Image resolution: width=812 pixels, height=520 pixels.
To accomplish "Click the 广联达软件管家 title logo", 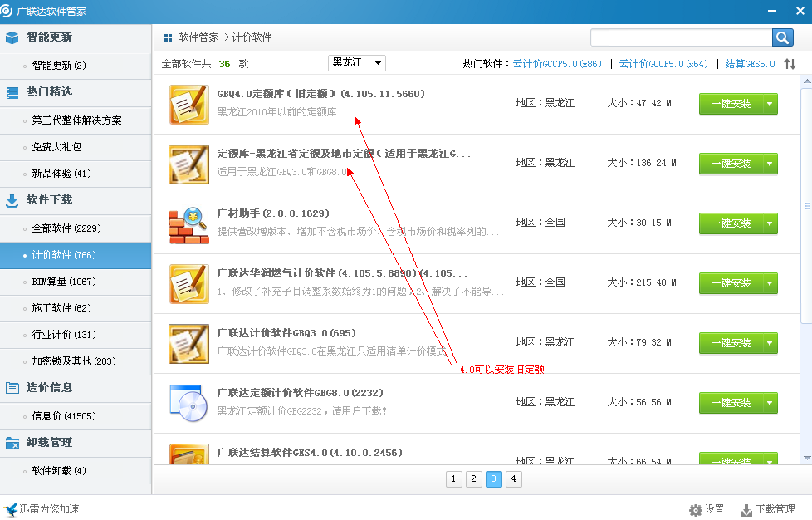I will (x=6, y=11).
